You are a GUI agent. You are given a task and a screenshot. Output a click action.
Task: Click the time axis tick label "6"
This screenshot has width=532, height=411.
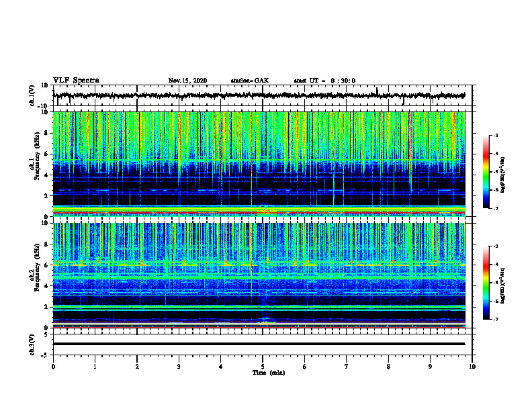pyautogui.click(x=305, y=367)
